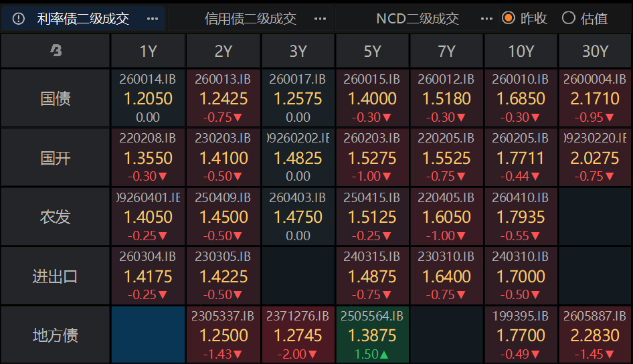
Task: Click the 国债 row label
Action: [56, 98]
